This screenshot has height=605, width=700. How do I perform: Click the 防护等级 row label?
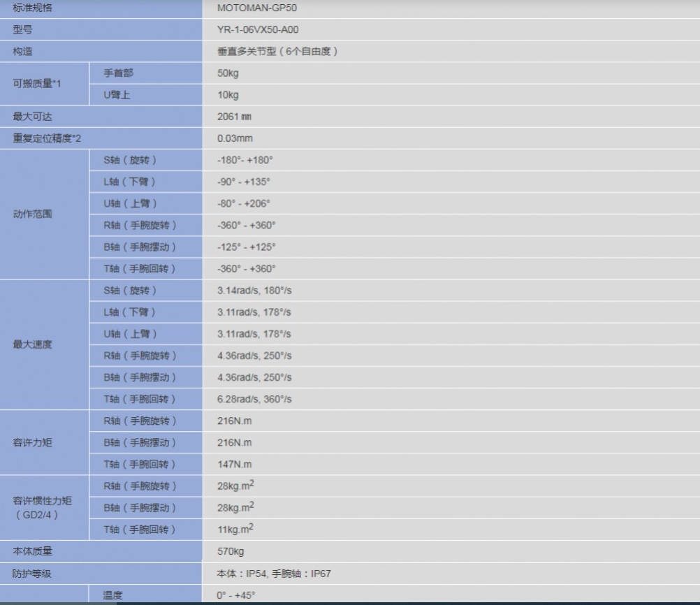32,574
